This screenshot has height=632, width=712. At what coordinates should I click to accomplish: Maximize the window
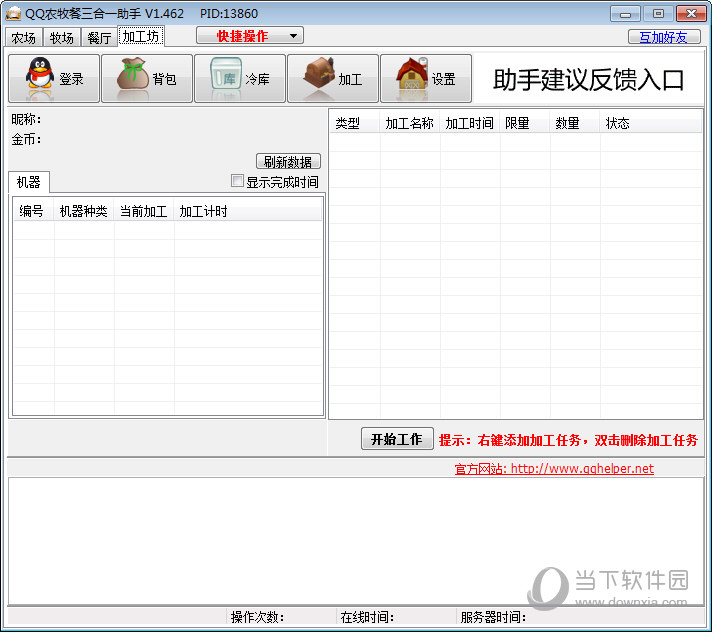(x=658, y=14)
